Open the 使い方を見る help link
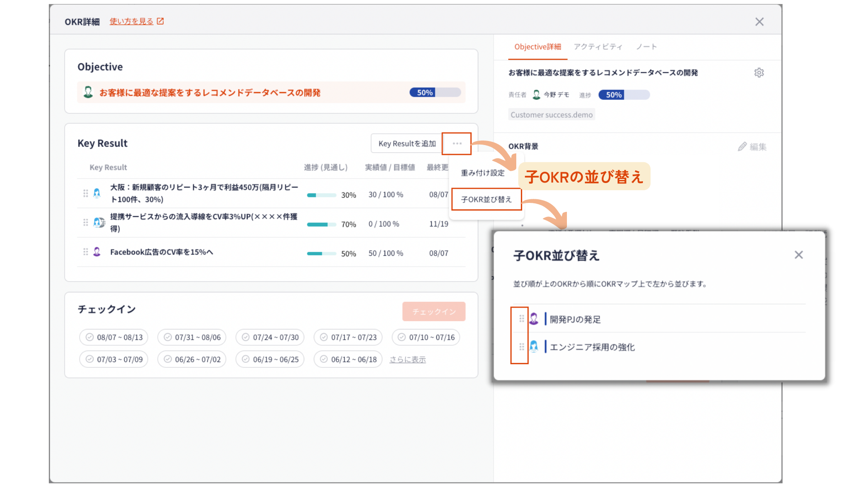This screenshot has width=868, height=488. (132, 21)
